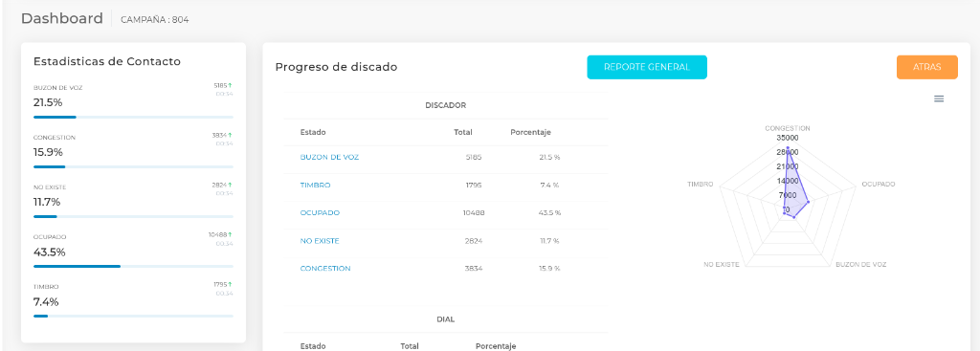Click the green up arrow beside 3834
This screenshot has width=980, height=351.
click(230, 135)
